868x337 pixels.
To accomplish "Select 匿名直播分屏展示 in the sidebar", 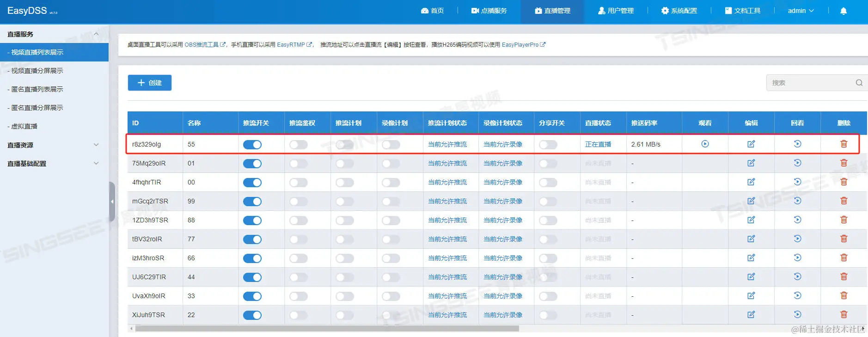I will pos(54,108).
